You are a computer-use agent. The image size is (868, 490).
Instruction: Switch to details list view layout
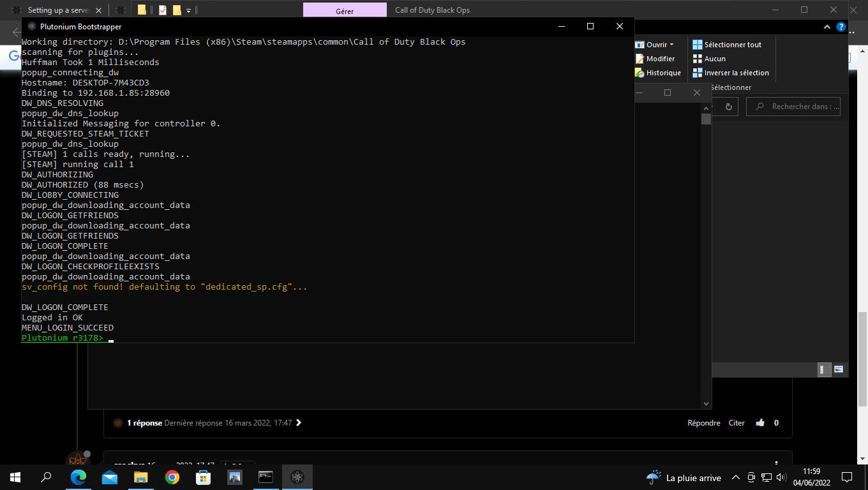pos(825,369)
